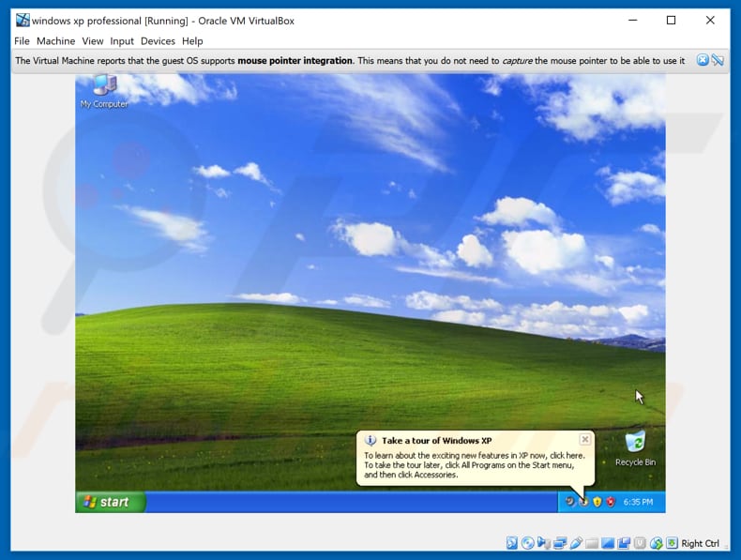Image resolution: width=741 pixels, height=560 pixels.
Task: Dismiss the mouse pointer integration notification
Action: pyautogui.click(x=703, y=60)
